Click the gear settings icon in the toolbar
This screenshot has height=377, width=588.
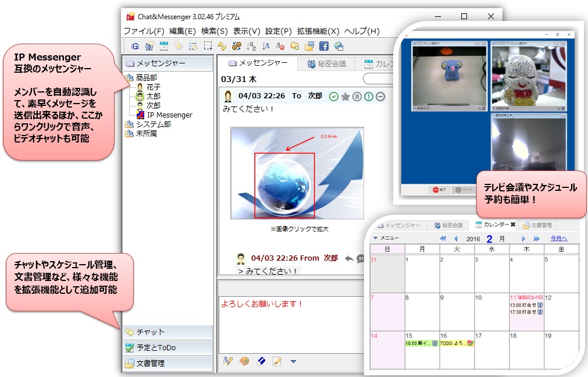pyautogui.click(x=237, y=46)
